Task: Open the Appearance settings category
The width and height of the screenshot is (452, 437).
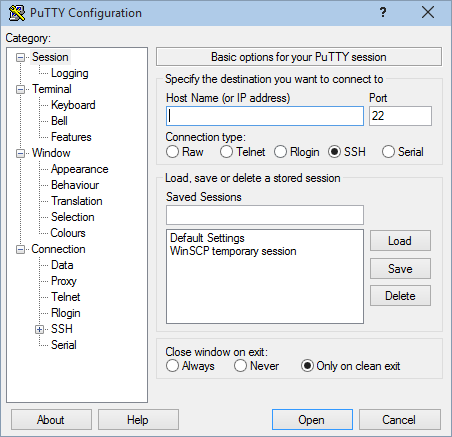Action: point(79,169)
